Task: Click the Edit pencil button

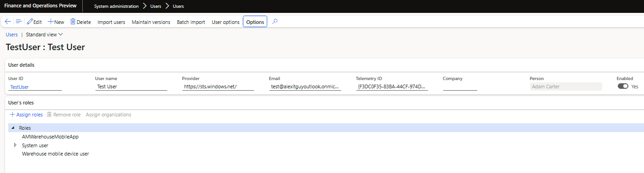Action: 34,22
